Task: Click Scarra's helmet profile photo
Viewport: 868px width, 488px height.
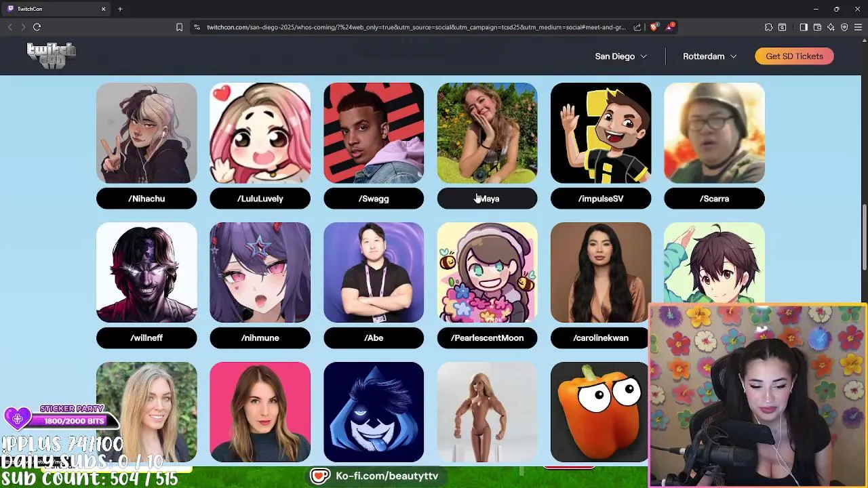Action: 714,133
